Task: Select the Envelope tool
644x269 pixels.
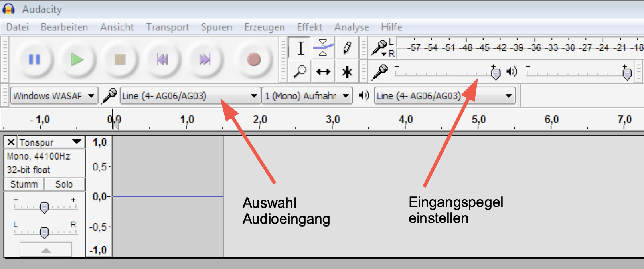Action: pos(323,49)
